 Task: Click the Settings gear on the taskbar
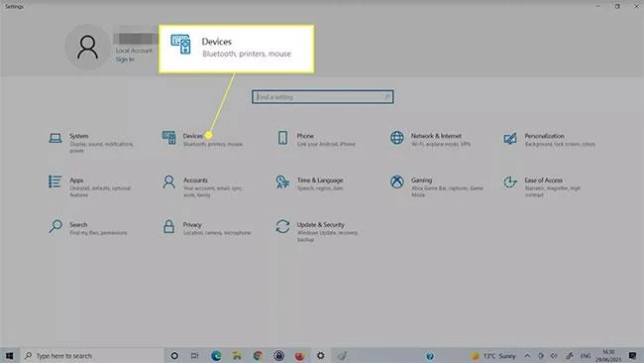tap(320, 356)
